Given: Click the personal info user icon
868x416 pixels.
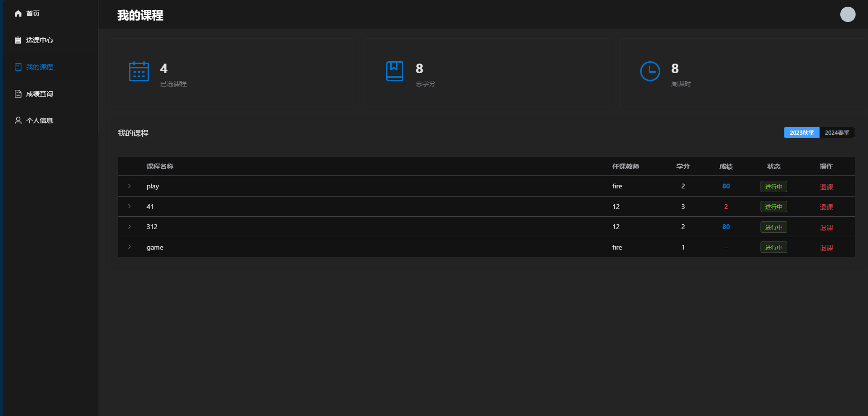Looking at the screenshot, I should [18, 120].
